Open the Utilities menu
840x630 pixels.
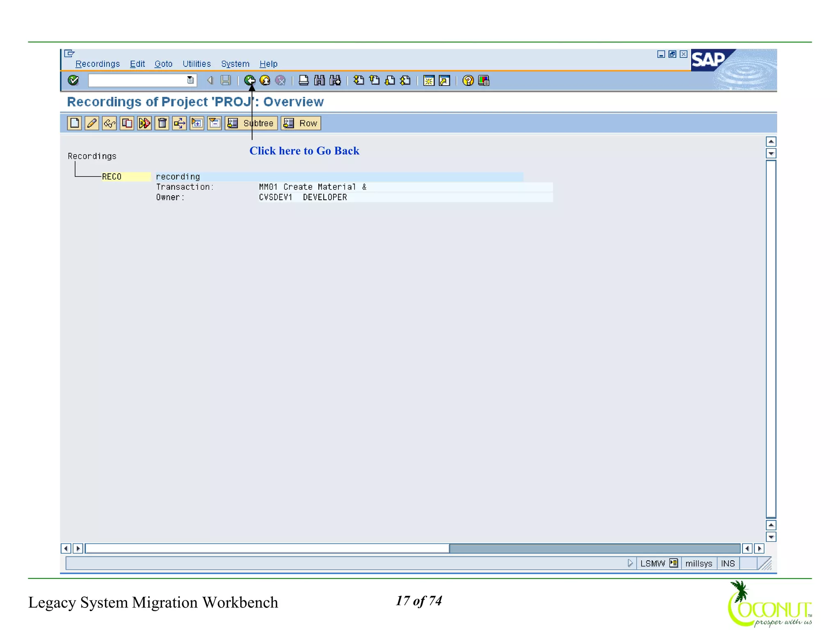click(196, 64)
